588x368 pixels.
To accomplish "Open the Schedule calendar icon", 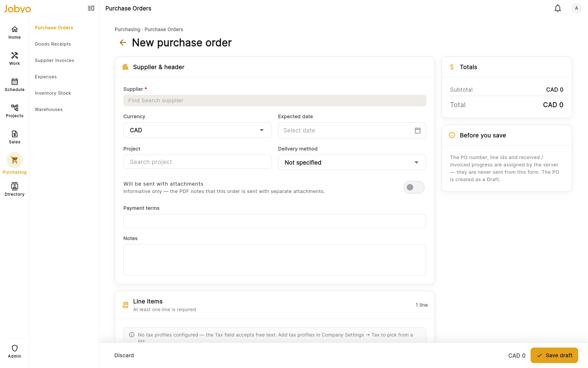I will tap(14, 82).
